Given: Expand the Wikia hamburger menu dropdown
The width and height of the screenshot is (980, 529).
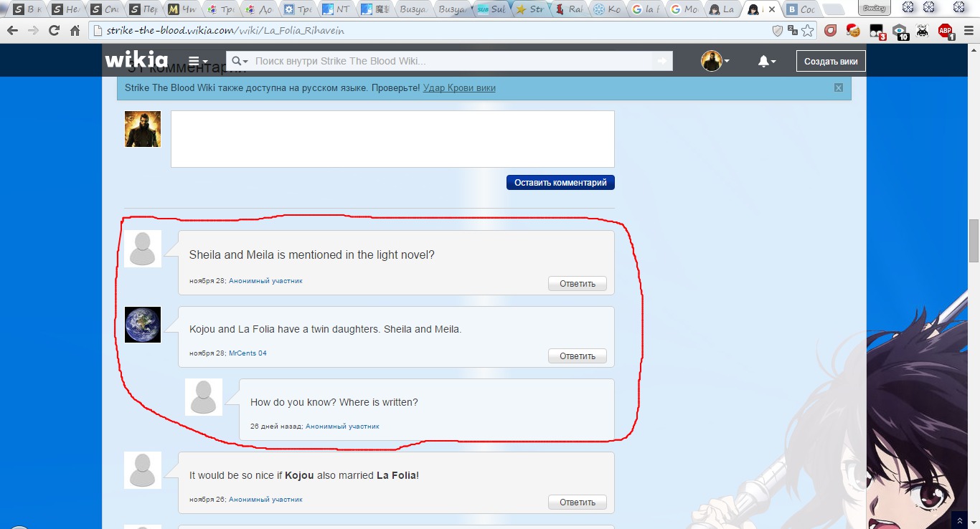Looking at the screenshot, I should (198, 62).
